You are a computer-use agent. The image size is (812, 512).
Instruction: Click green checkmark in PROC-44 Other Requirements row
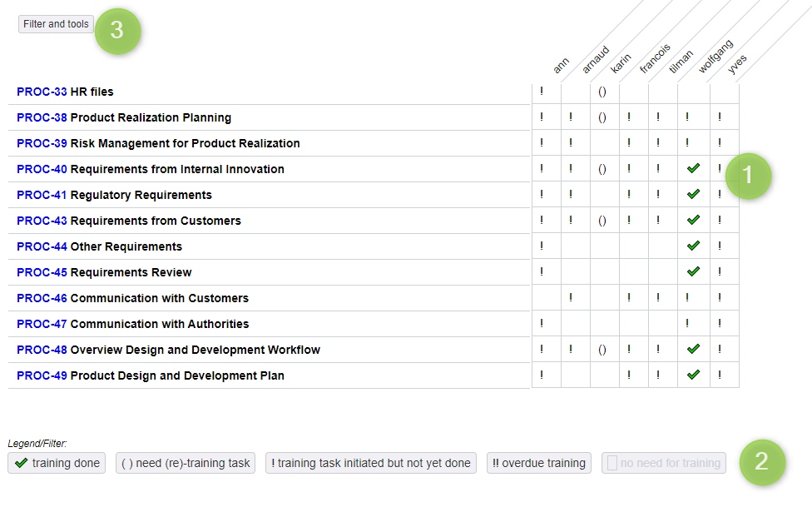click(x=693, y=246)
